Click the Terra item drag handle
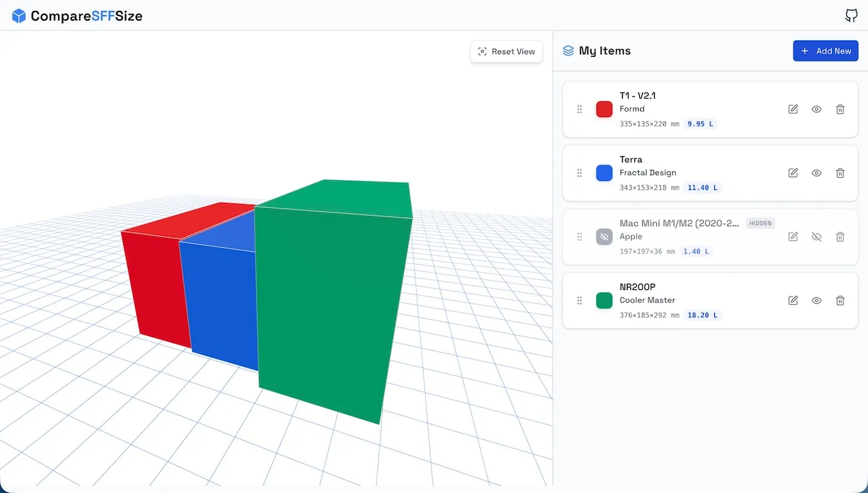 pos(579,173)
